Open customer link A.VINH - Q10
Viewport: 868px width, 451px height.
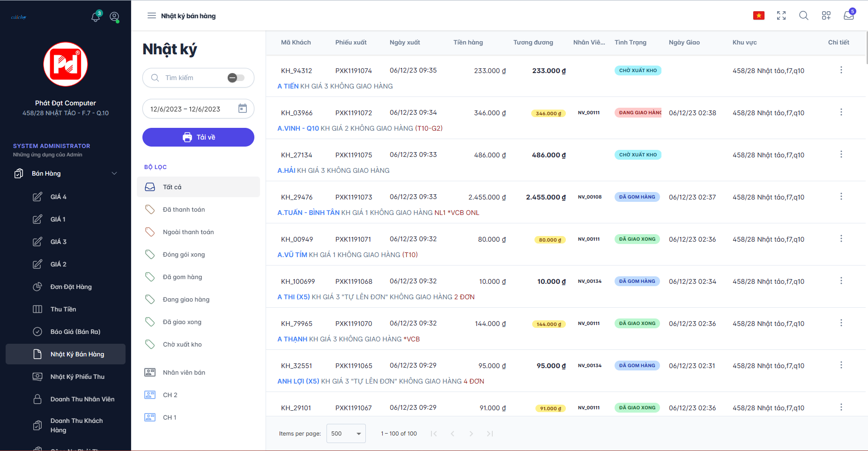point(298,128)
